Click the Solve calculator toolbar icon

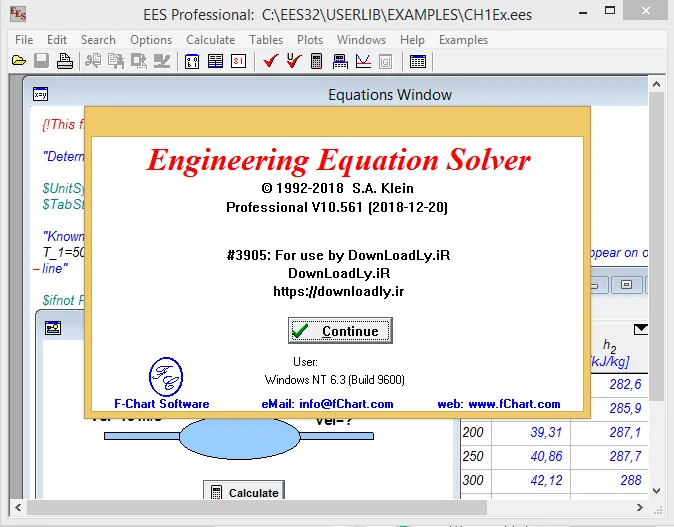pyautogui.click(x=317, y=61)
